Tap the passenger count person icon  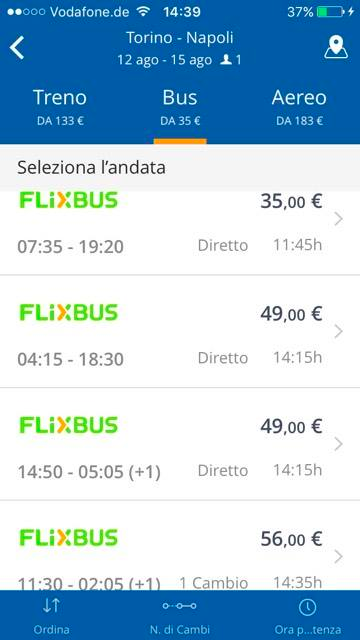point(226,60)
